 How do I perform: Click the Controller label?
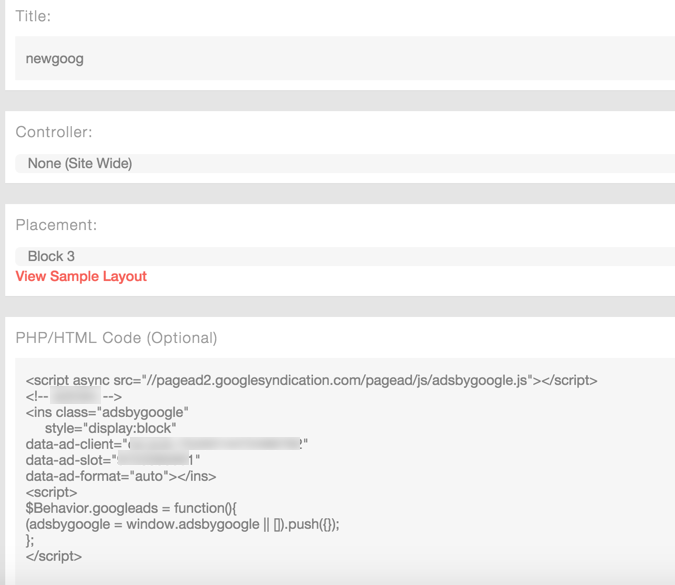pyautogui.click(x=54, y=132)
